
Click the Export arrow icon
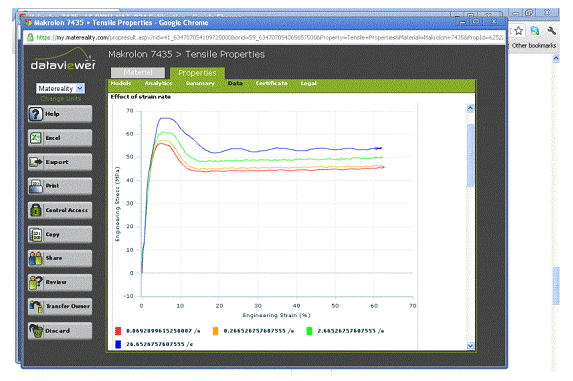click(x=36, y=162)
